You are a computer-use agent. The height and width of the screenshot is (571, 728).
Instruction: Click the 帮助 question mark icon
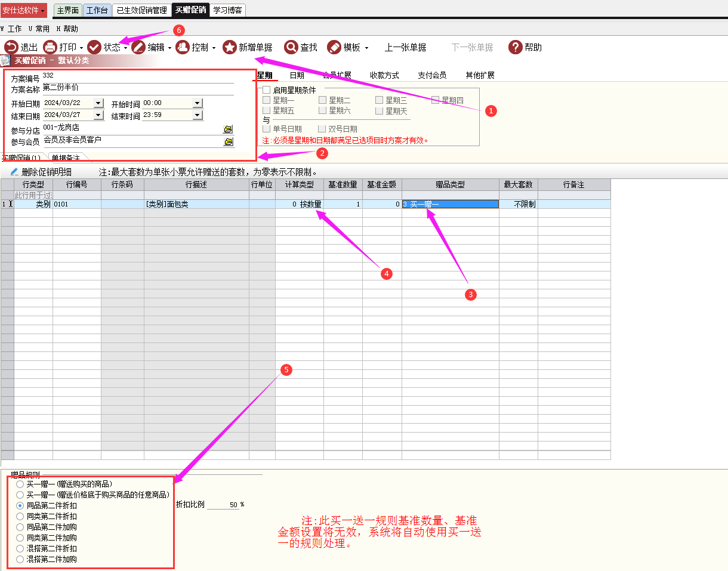[516, 47]
